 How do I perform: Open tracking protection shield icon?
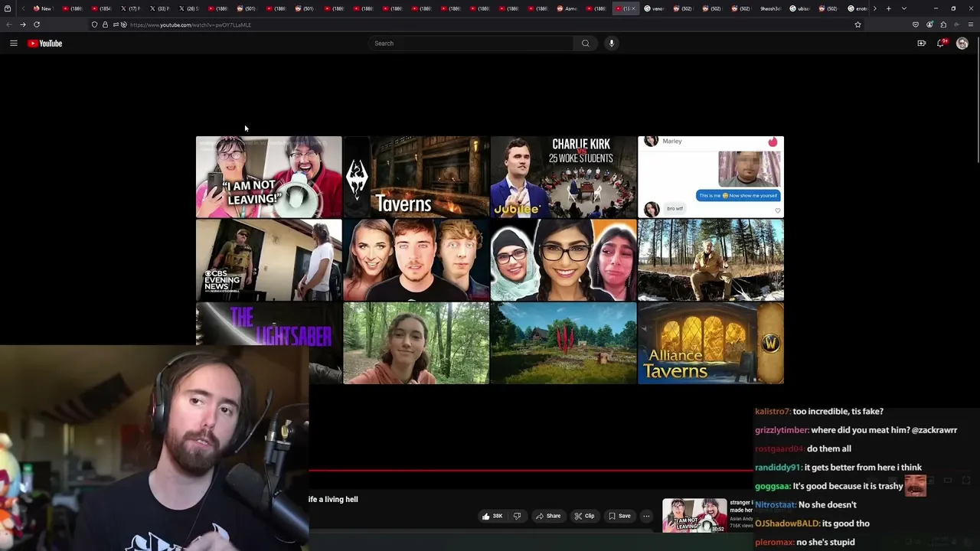pyautogui.click(x=94, y=24)
